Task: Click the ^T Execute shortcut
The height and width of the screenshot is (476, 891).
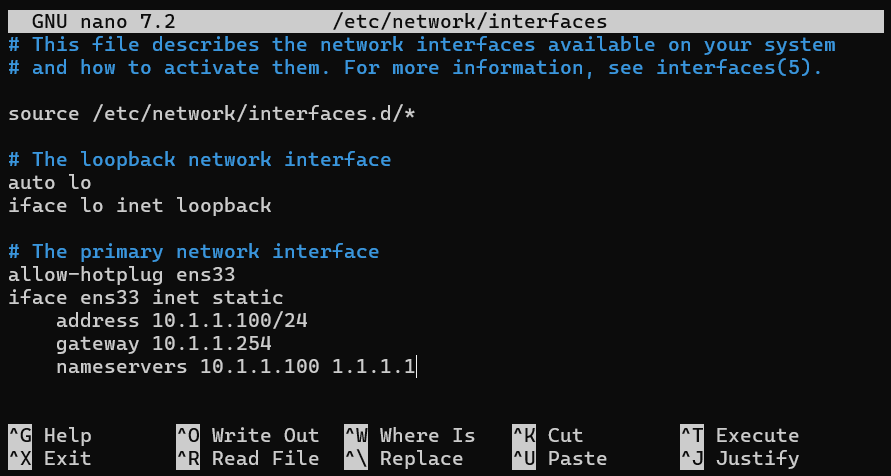Action: click(x=739, y=436)
